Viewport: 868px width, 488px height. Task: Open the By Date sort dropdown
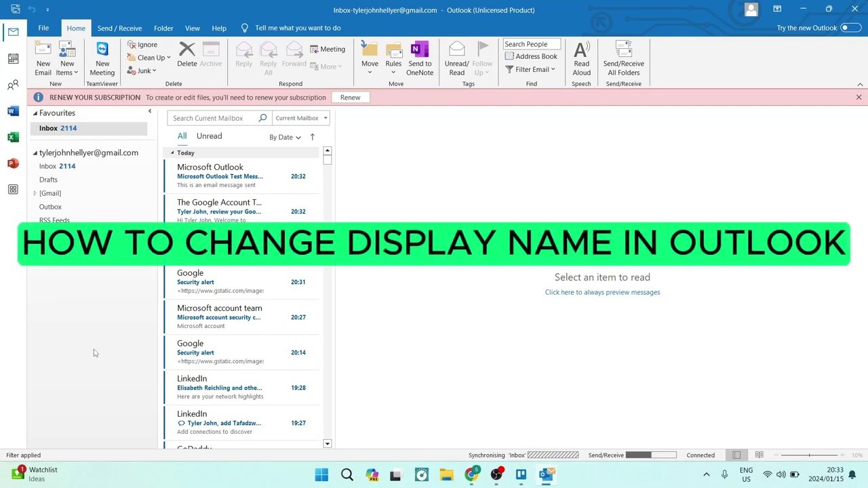click(x=285, y=137)
